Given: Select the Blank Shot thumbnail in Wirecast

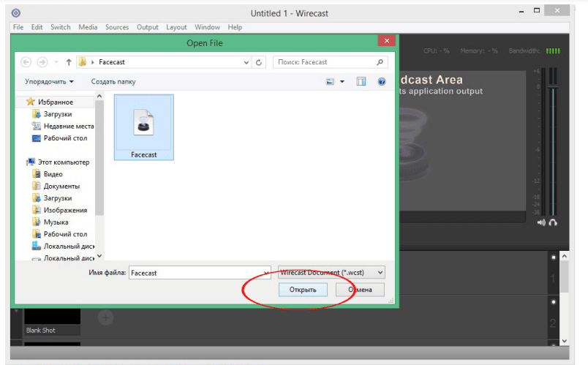Looking at the screenshot, I should click(52, 322).
